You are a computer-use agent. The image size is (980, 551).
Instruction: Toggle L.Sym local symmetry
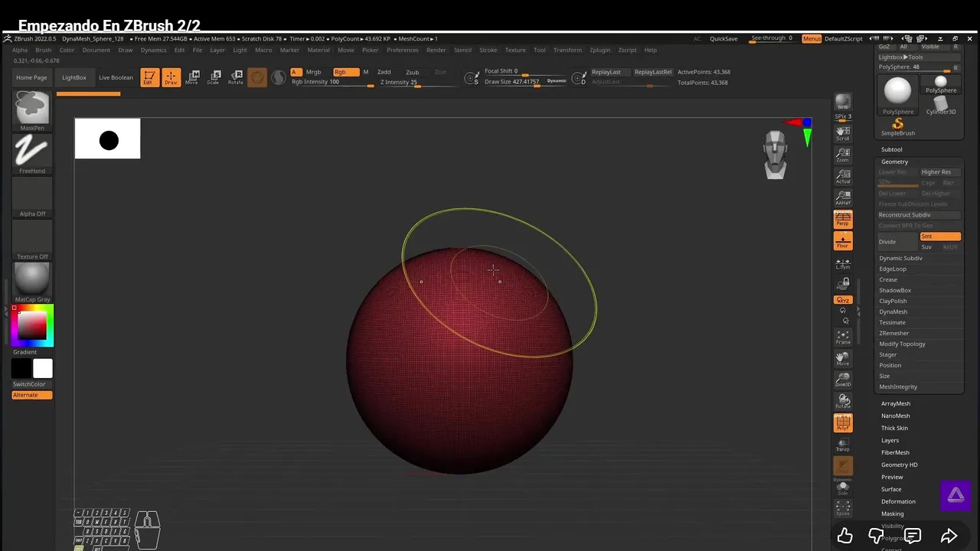[843, 263]
